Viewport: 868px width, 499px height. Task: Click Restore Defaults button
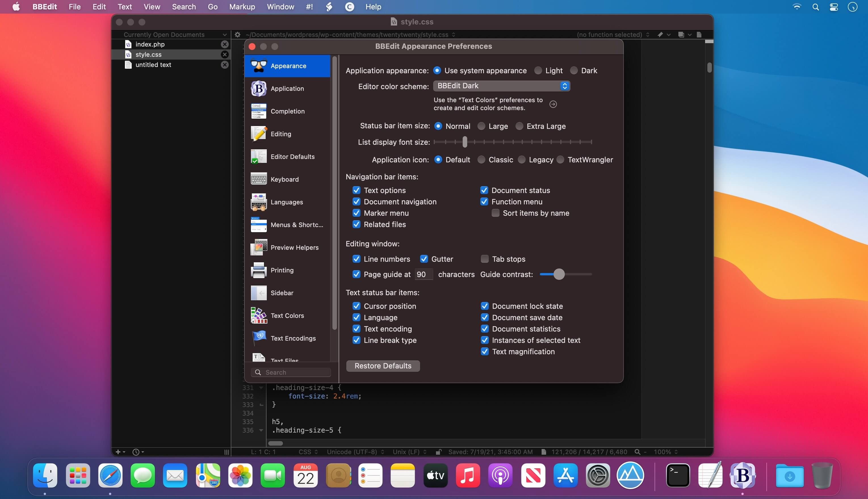click(x=383, y=366)
